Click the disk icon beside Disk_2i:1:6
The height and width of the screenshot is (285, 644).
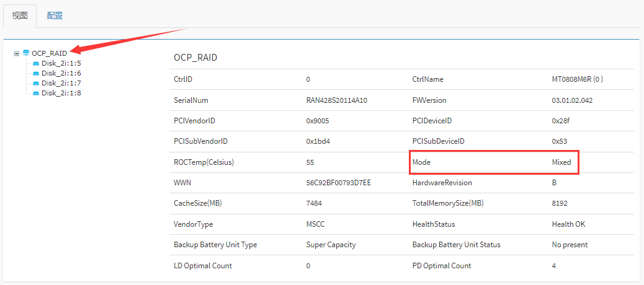pyautogui.click(x=36, y=73)
